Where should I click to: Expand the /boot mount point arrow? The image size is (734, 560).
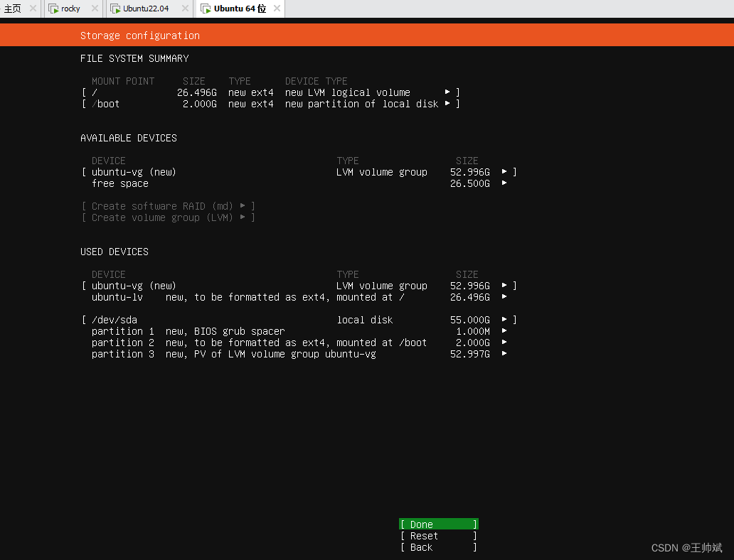tap(447, 103)
